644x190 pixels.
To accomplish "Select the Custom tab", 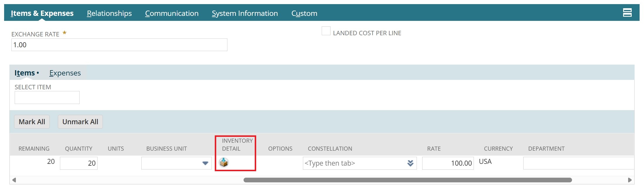I will click(x=304, y=13).
